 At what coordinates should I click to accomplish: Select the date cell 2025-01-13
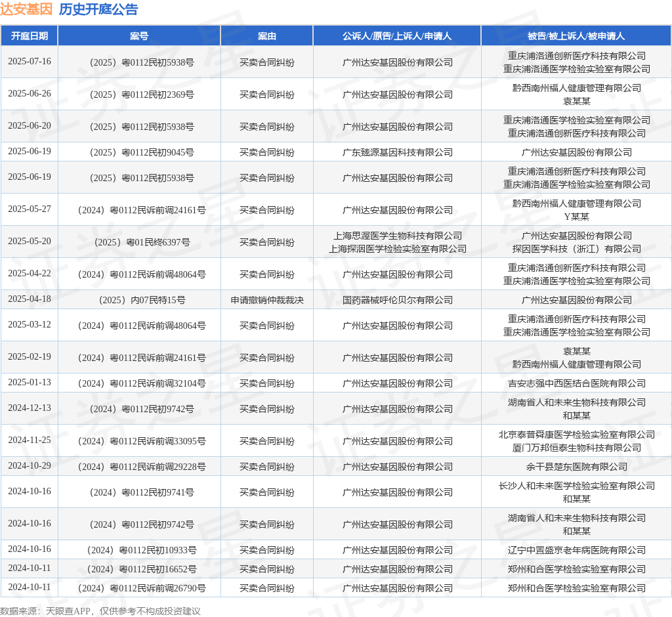coord(29,383)
